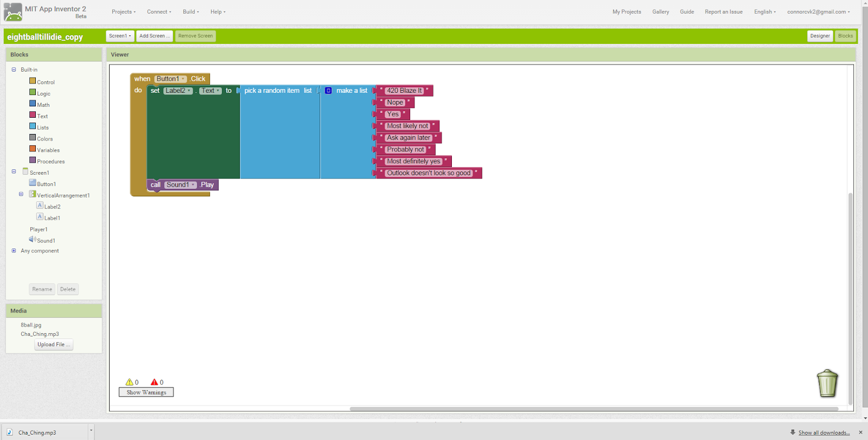The height and width of the screenshot is (440, 868).
Task: Click Show all downloads link
Action: pyautogui.click(x=824, y=432)
